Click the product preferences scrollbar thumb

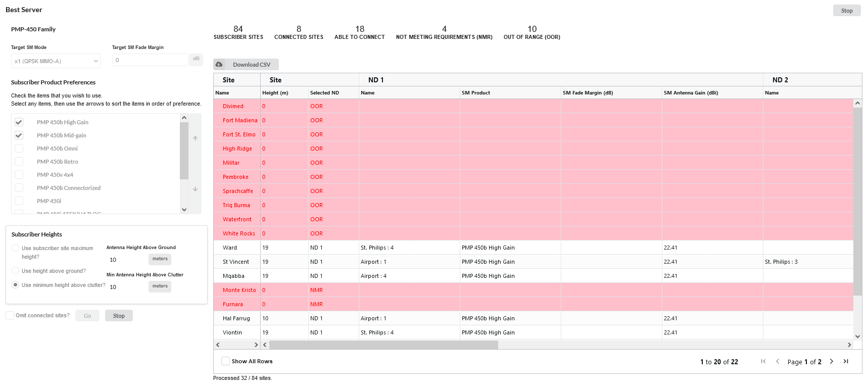point(184,151)
